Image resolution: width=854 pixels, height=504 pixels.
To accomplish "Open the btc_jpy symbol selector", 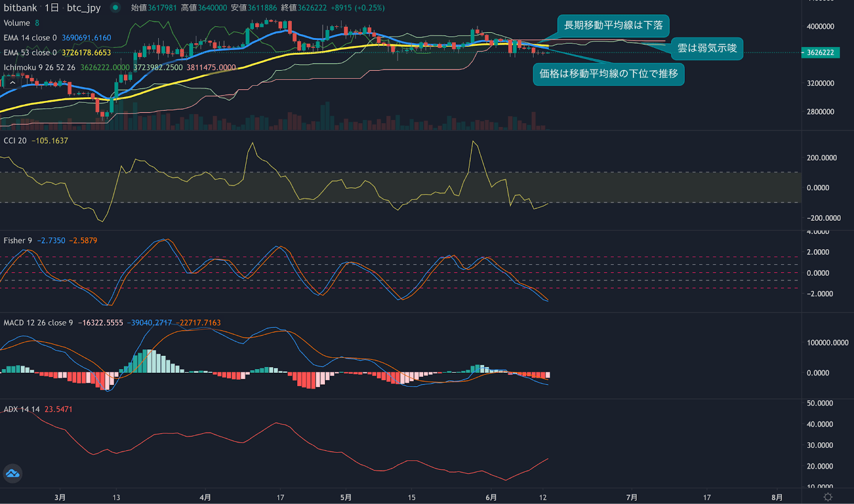I will 82,8.
